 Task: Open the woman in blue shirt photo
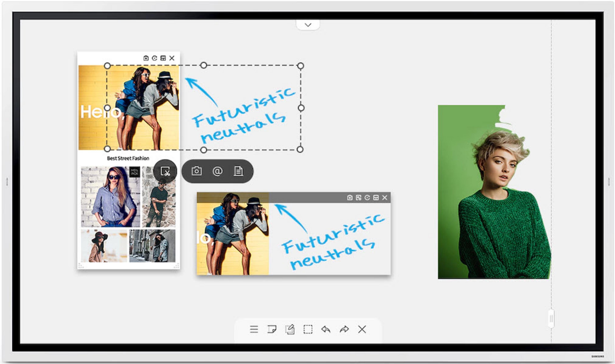(x=111, y=197)
